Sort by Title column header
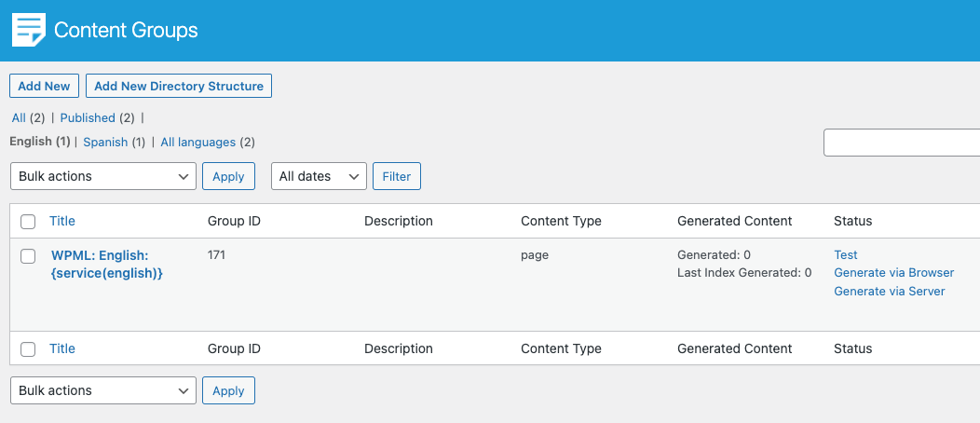 (62, 221)
